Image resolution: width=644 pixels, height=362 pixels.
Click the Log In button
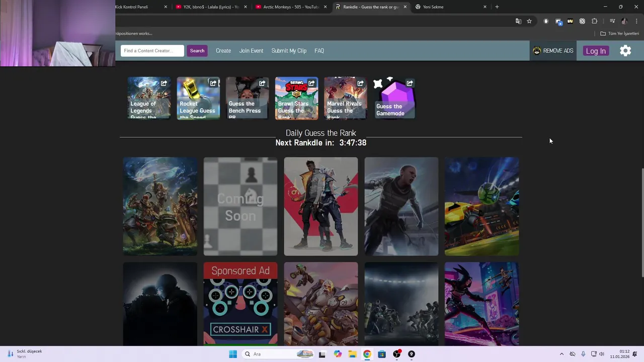tap(596, 51)
